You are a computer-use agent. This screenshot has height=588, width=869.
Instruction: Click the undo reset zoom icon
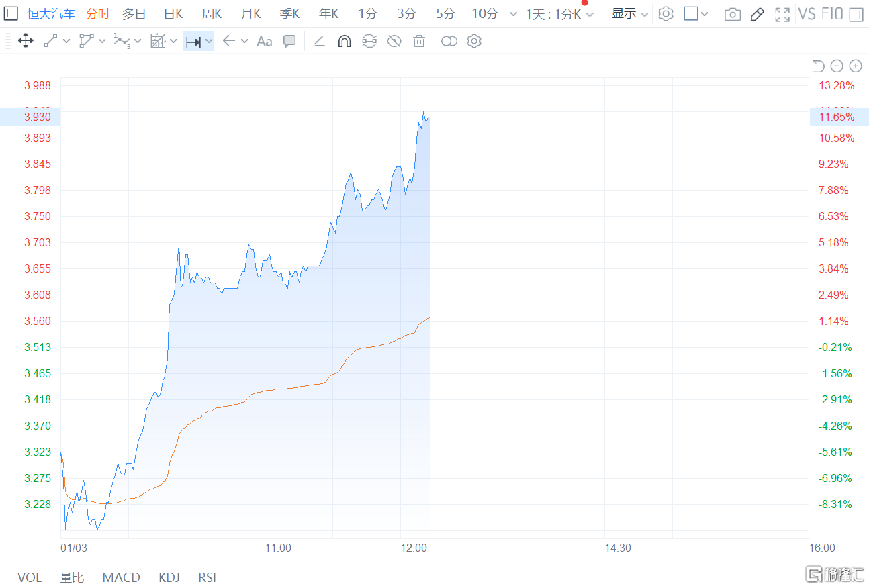point(818,66)
